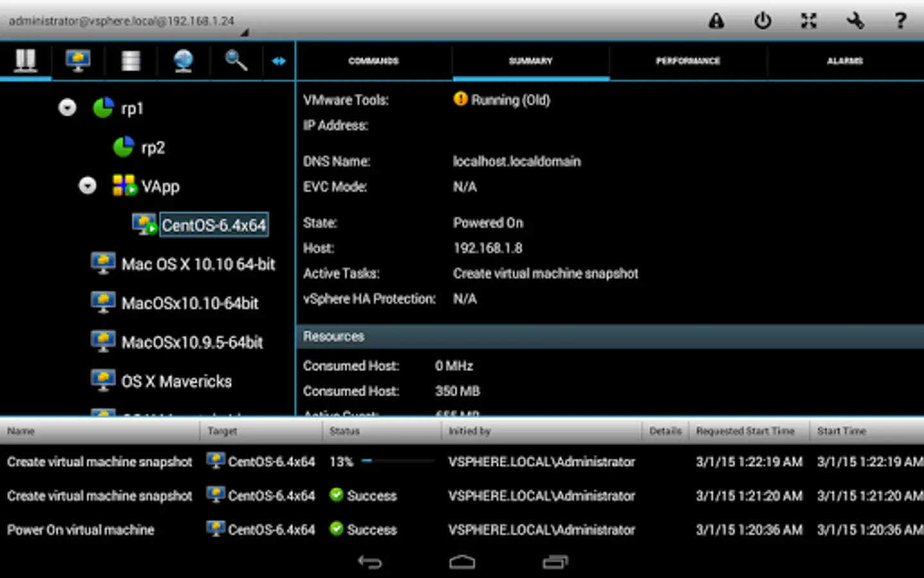Image resolution: width=924 pixels, height=578 pixels.
Task: Select MacOSx10.10-64bit in the tree
Action: tap(190, 303)
